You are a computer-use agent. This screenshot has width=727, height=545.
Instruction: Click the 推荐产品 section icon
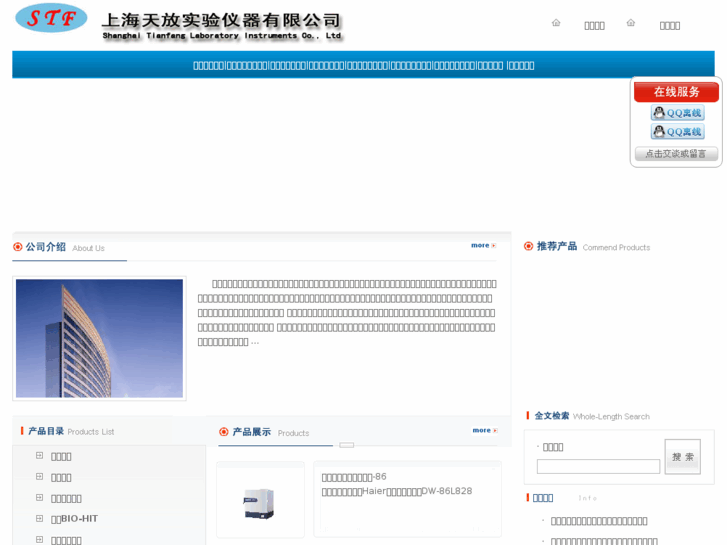[528, 246]
